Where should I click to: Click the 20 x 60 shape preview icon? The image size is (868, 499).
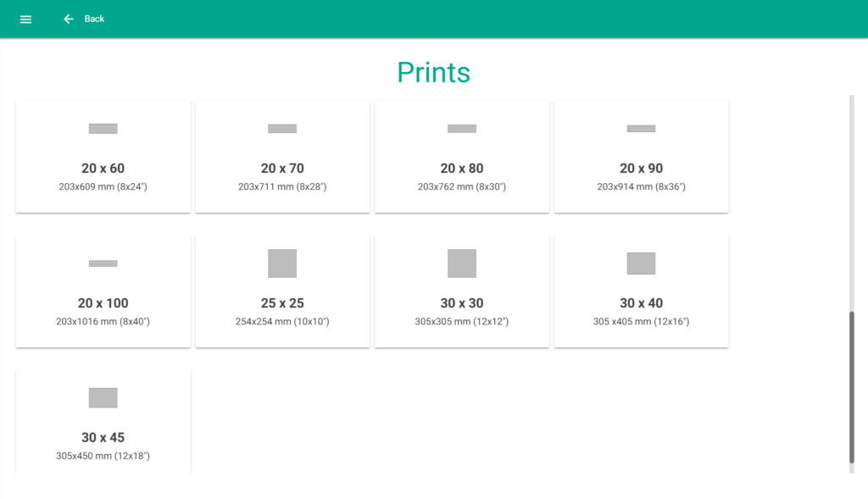[x=103, y=129]
